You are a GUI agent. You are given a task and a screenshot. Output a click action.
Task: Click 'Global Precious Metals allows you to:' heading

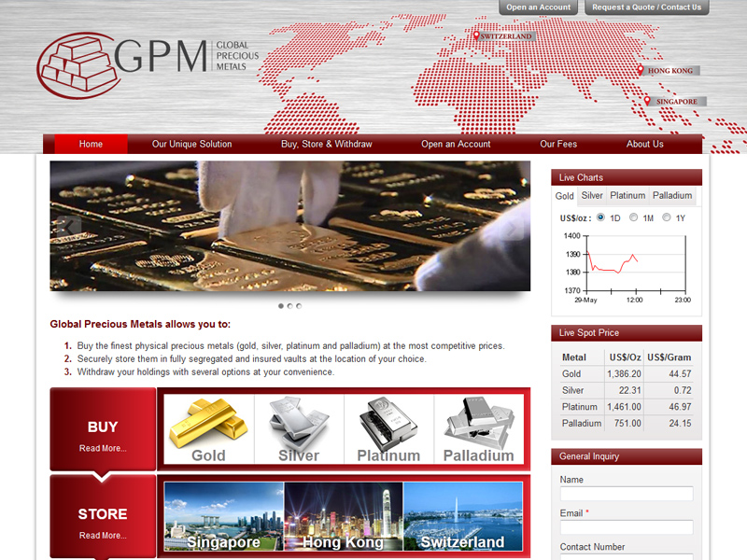point(140,324)
